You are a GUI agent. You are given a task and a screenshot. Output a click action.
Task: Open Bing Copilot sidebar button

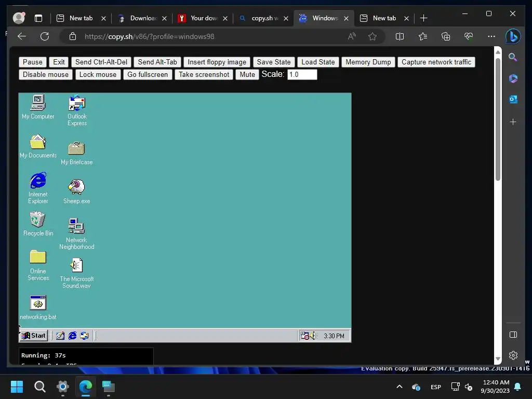pyautogui.click(x=513, y=36)
